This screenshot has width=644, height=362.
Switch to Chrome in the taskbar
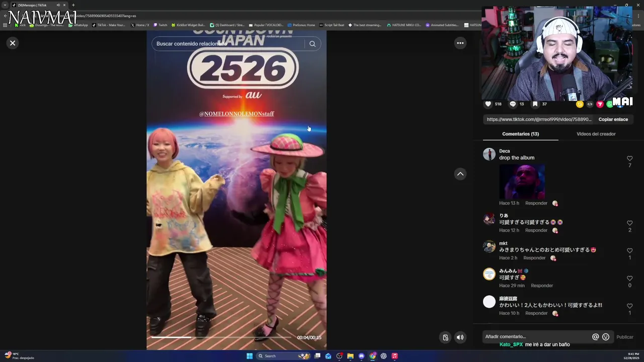[372, 356]
